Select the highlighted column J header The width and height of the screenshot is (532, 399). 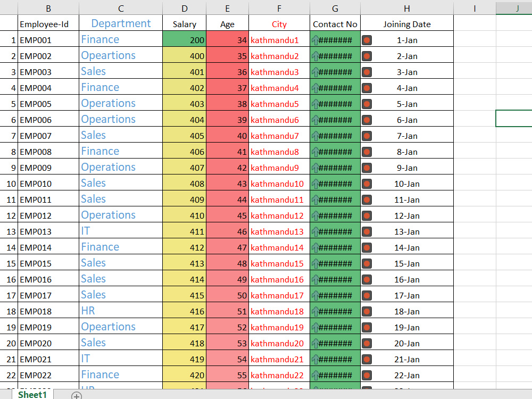[514, 9]
